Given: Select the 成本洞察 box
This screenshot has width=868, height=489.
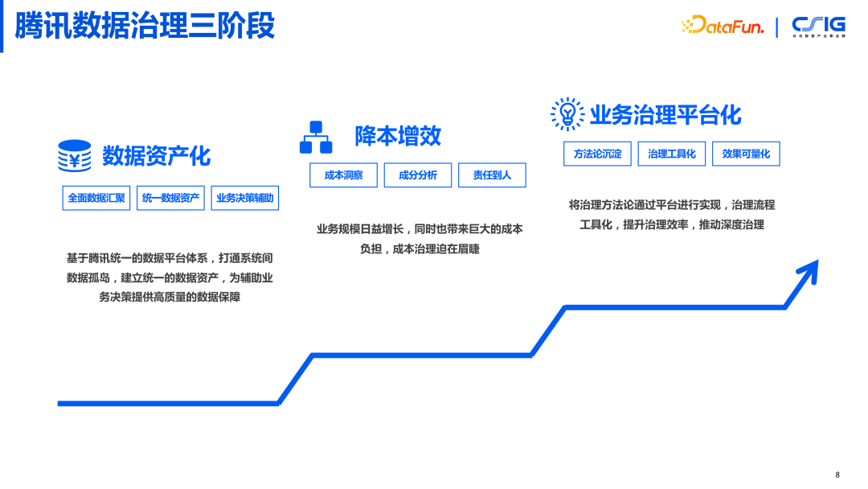Looking at the screenshot, I should pyautogui.click(x=343, y=175).
